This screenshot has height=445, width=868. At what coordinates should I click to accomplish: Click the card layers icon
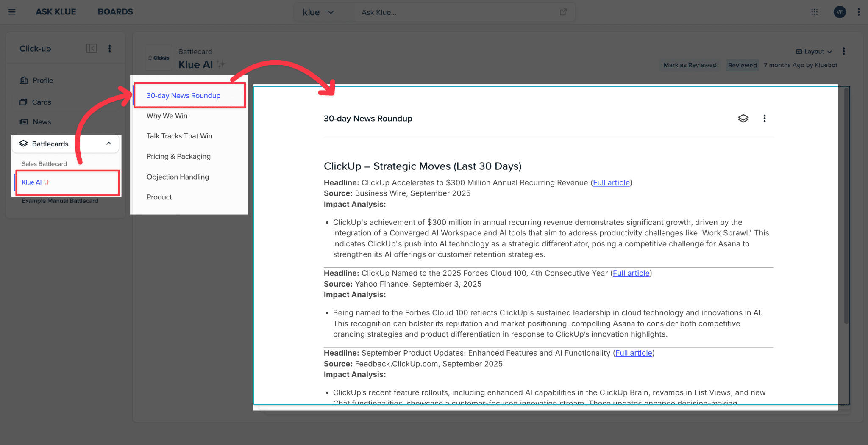point(743,119)
